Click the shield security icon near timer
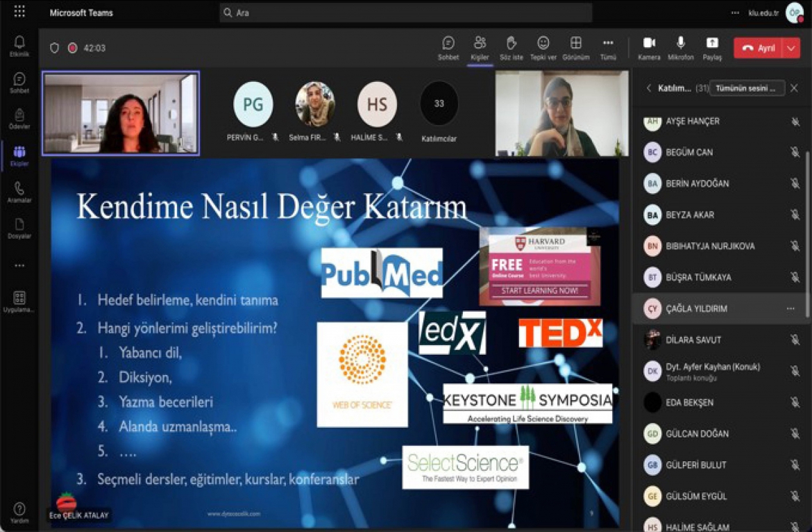This screenshot has width=812, height=532. [54, 48]
